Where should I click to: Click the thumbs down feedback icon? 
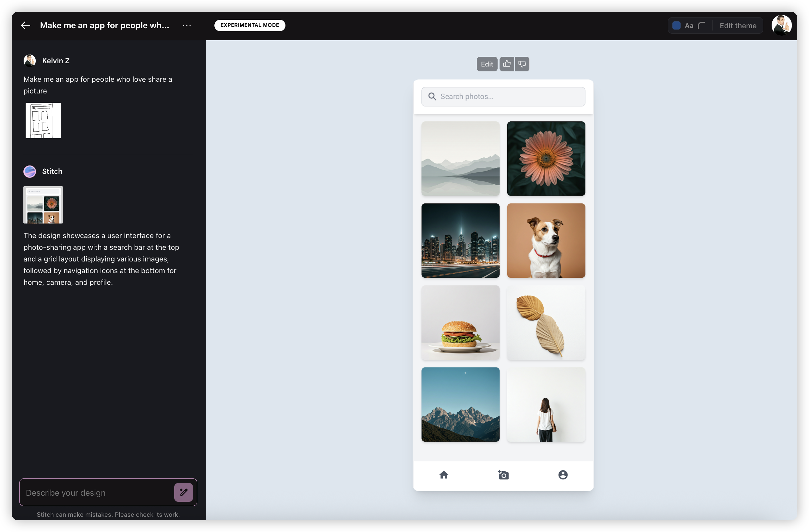[x=522, y=64]
